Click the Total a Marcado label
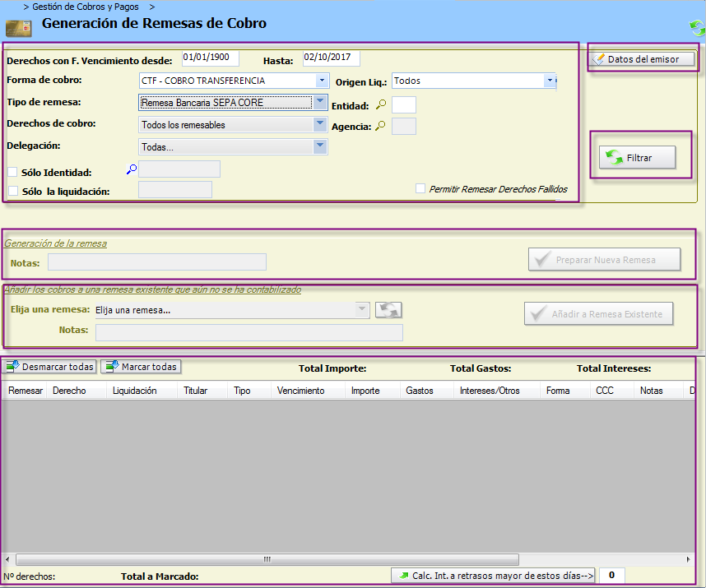706x588 pixels. click(160, 576)
